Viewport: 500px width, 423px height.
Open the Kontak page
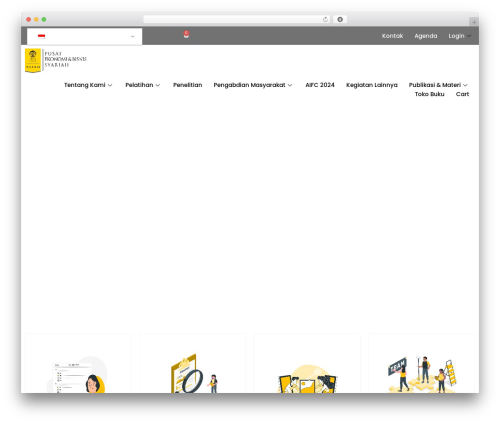pos(392,36)
